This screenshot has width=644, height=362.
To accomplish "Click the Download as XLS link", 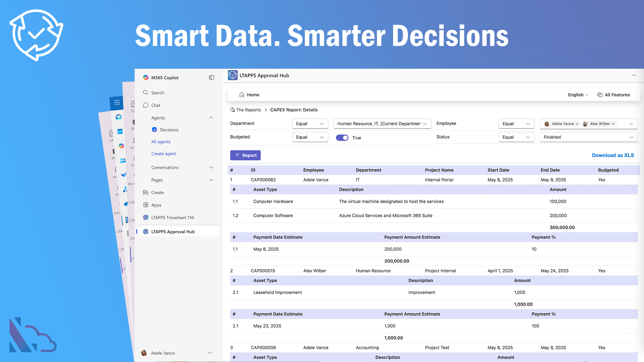I will (613, 155).
